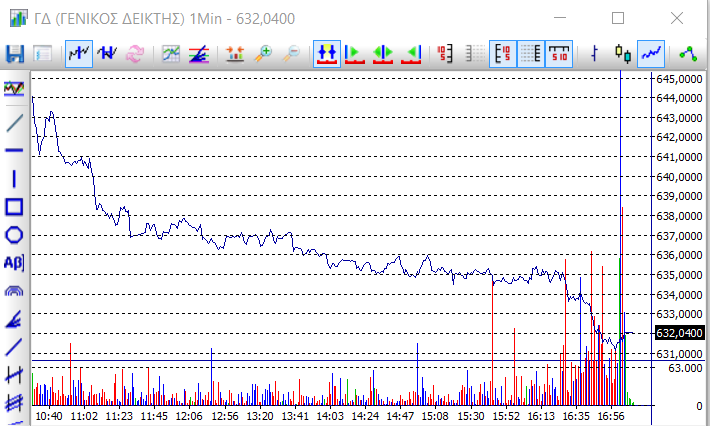Click the green double-arrow center icon
Viewport: 710px width, 426px height.
pyautogui.click(x=383, y=54)
